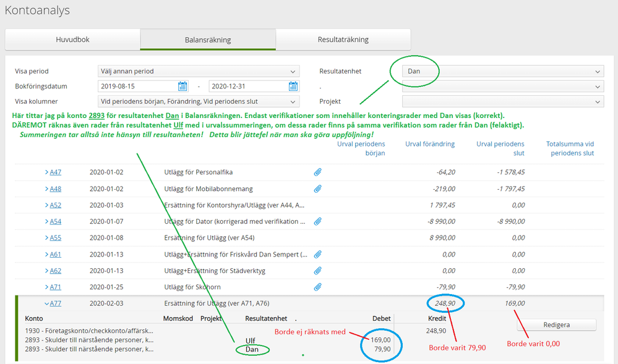Open attachment paperclip for voucher A47
618x364 pixels.
click(318, 172)
